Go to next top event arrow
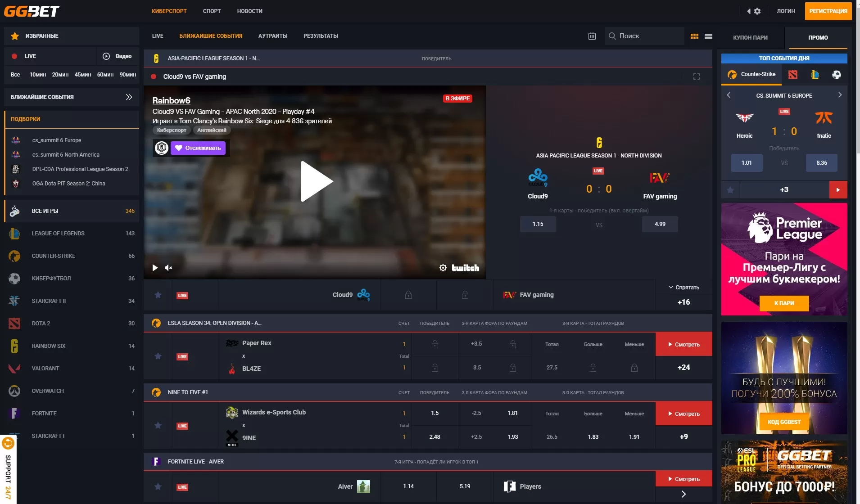The width and height of the screenshot is (860, 504). click(839, 95)
